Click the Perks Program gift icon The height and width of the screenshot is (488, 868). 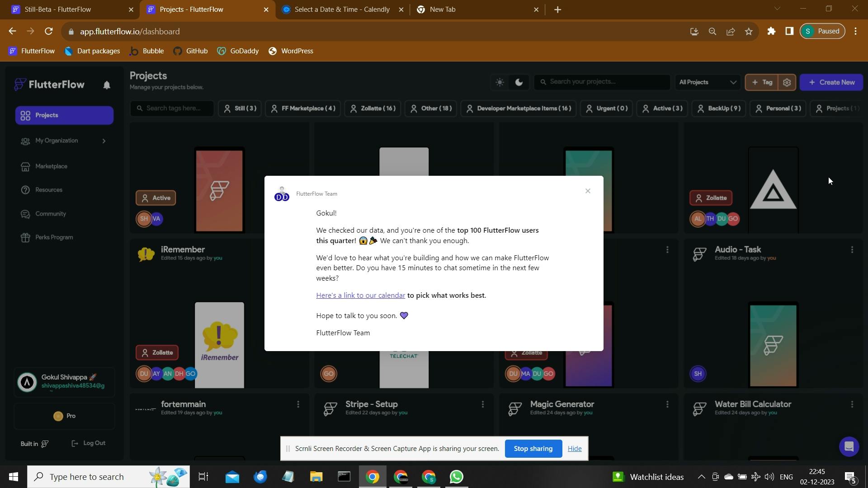[x=25, y=237]
